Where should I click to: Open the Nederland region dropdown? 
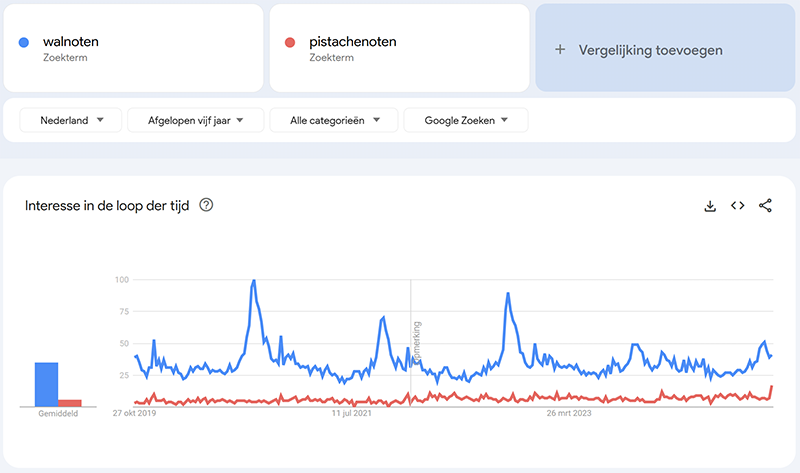point(71,120)
